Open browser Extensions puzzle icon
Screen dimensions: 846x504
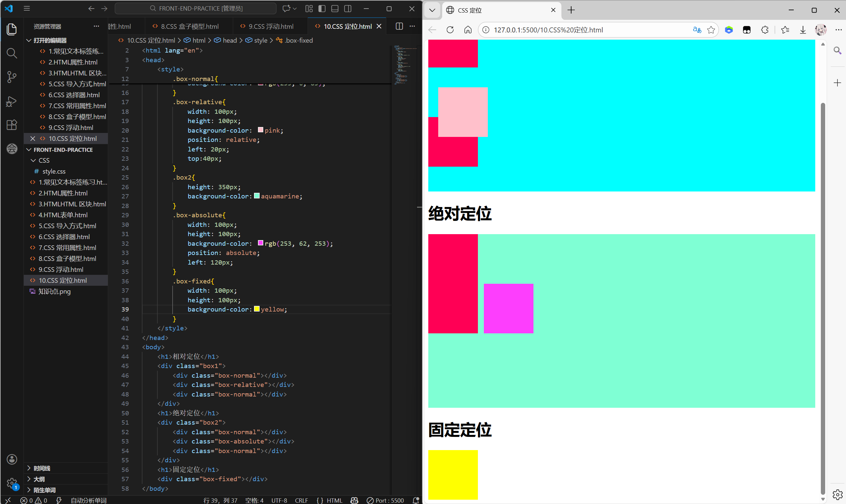pos(765,30)
